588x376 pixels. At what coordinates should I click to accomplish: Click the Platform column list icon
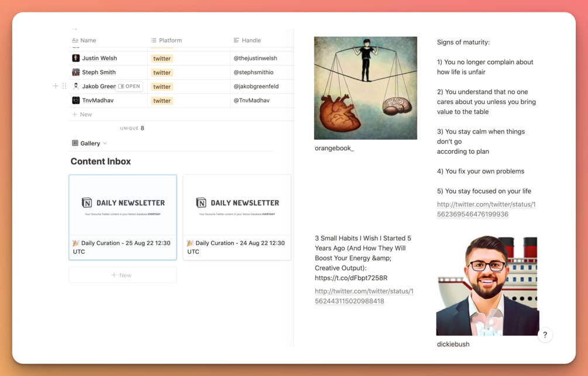(x=154, y=40)
